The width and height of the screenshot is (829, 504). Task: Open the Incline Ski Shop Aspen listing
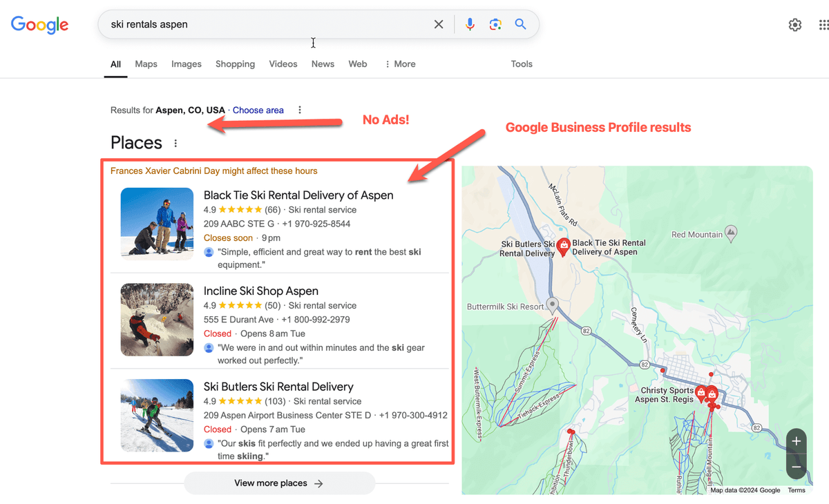[261, 291]
